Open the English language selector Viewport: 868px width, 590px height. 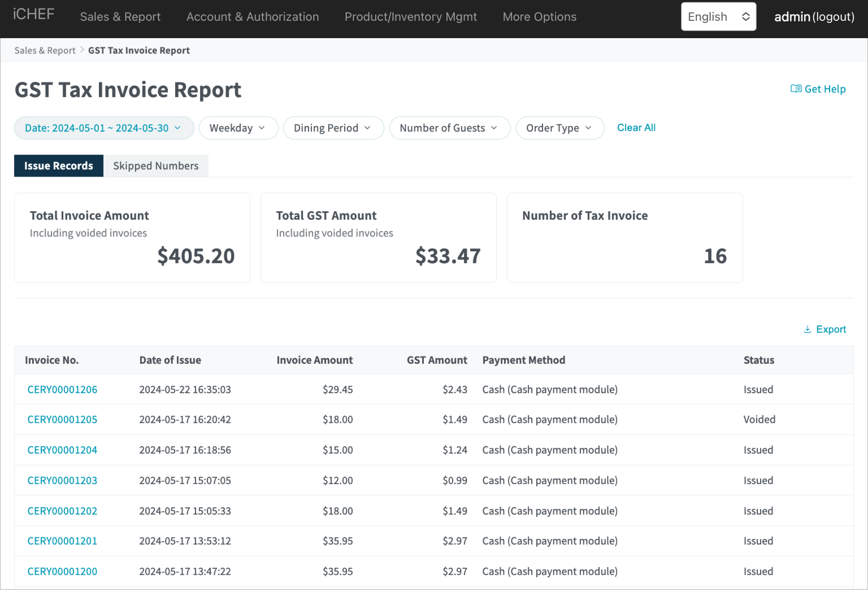coord(718,17)
